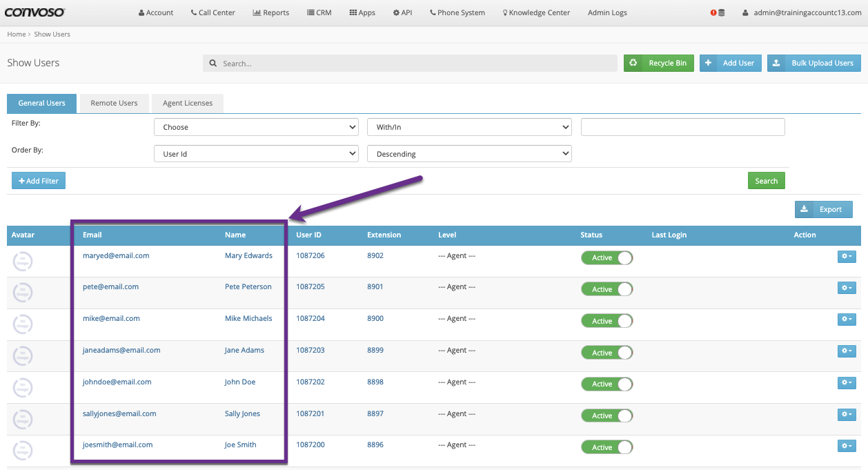Click the Email column header
Screen dimensions: 868x470
pyautogui.click(x=92, y=235)
